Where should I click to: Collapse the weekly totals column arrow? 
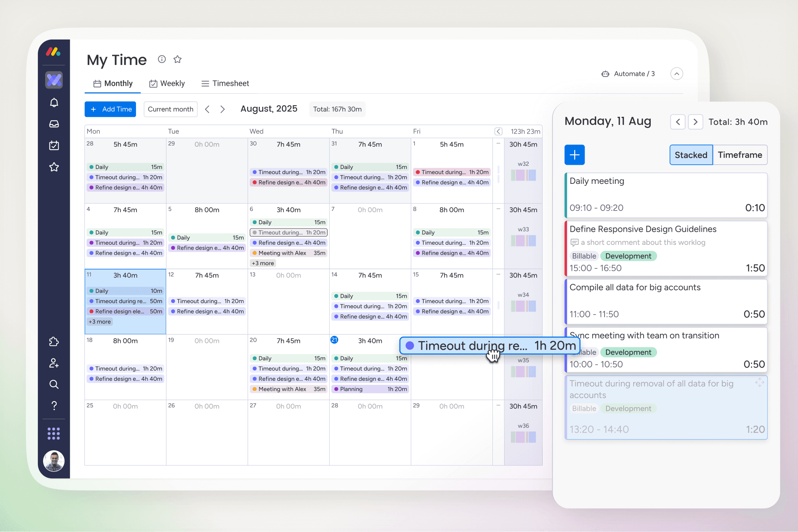pos(498,131)
